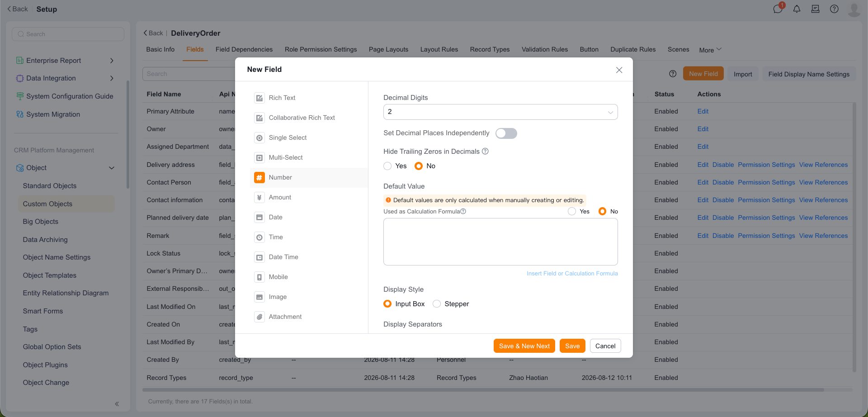This screenshot has width=868, height=417.
Task: Select Yes for Hide Trailing Zeros
Action: coord(387,166)
